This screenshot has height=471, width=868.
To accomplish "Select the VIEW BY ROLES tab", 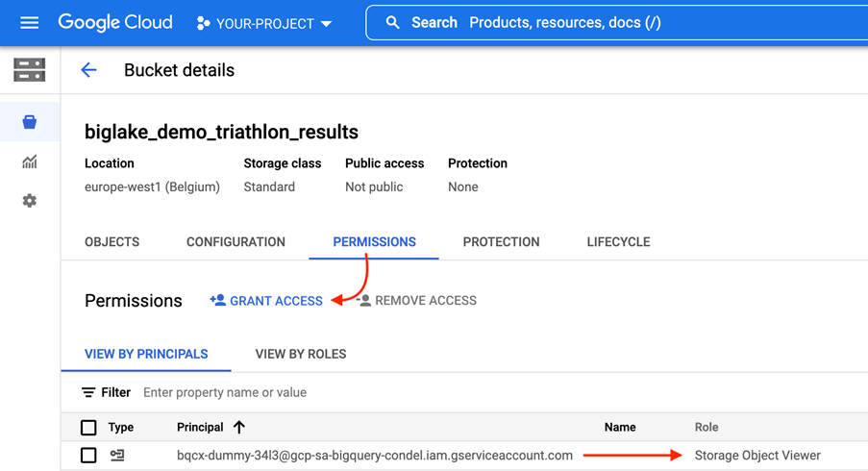I will click(301, 354).
